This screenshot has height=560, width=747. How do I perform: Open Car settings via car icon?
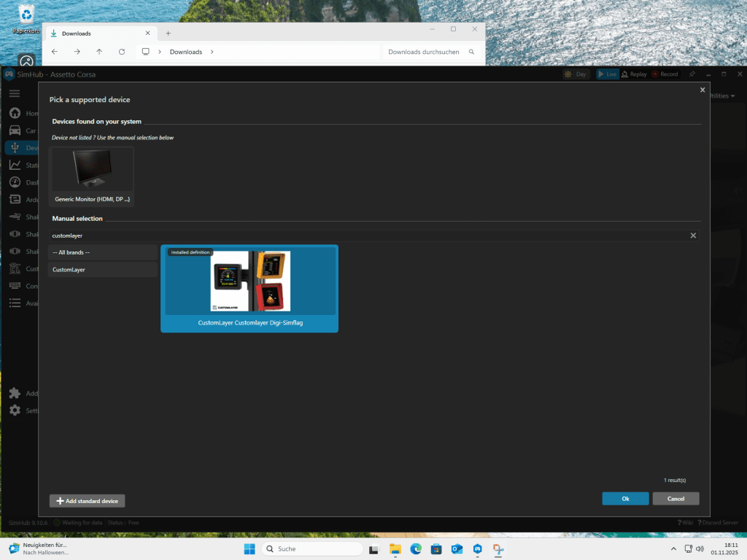15,131
